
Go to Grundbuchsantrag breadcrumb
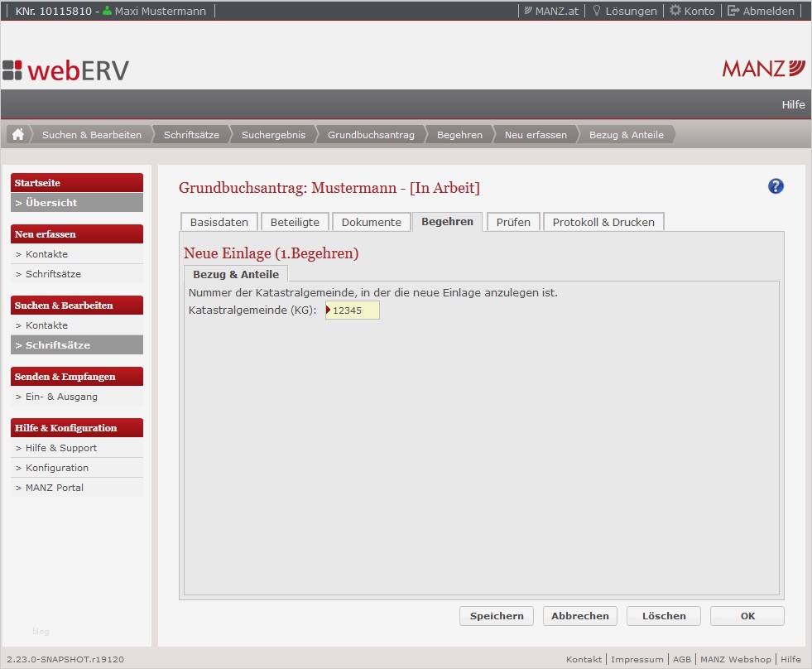(x=371, y=135)
